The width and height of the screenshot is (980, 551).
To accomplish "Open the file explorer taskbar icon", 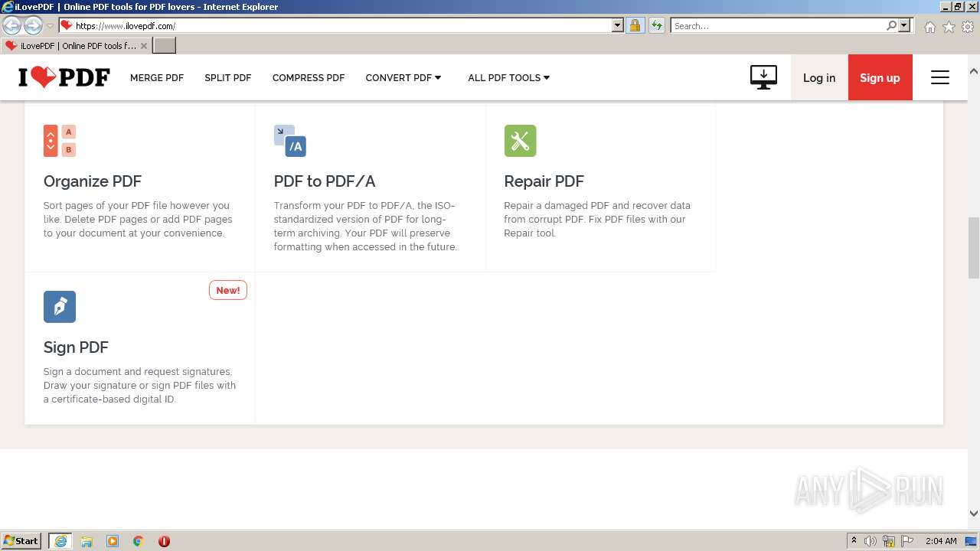I will tap(87, 541).
